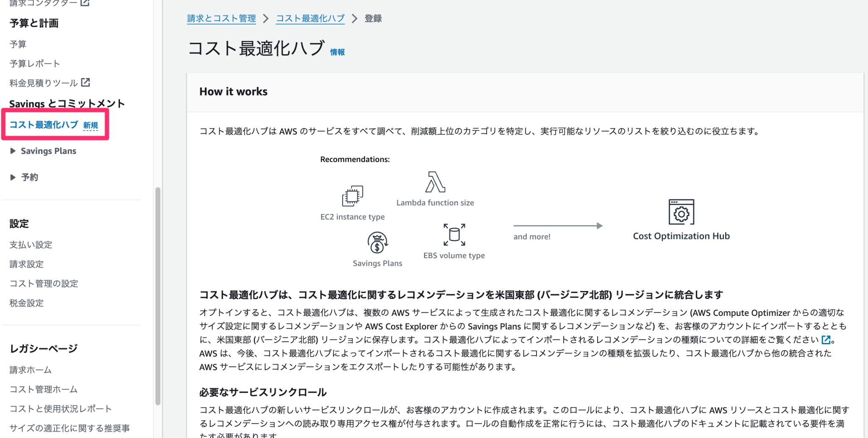Image resolution: width=868 pixels, height=438 pixels.
Task: Select コスト最適化ハブ in the sidebar
Action: click(43, 124)
